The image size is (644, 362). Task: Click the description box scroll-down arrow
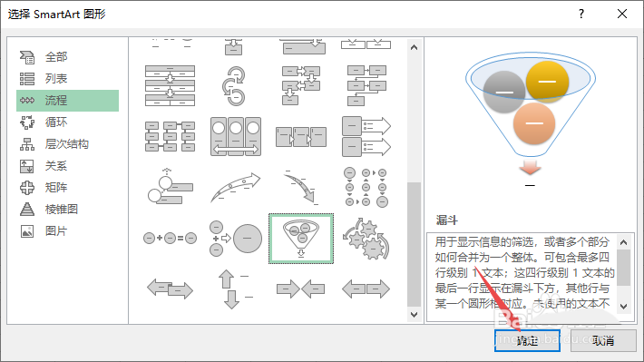click(623, 306)
